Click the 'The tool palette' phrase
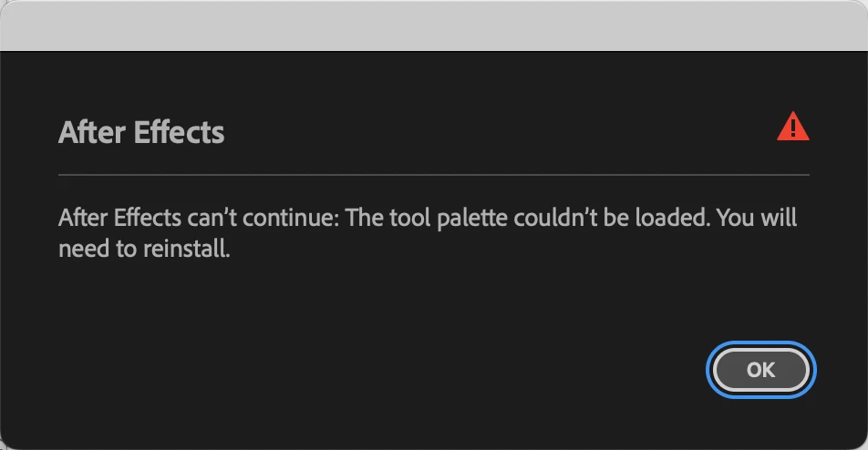The height and width of the screenshot is (450, 868). click(x=426, y=218)
